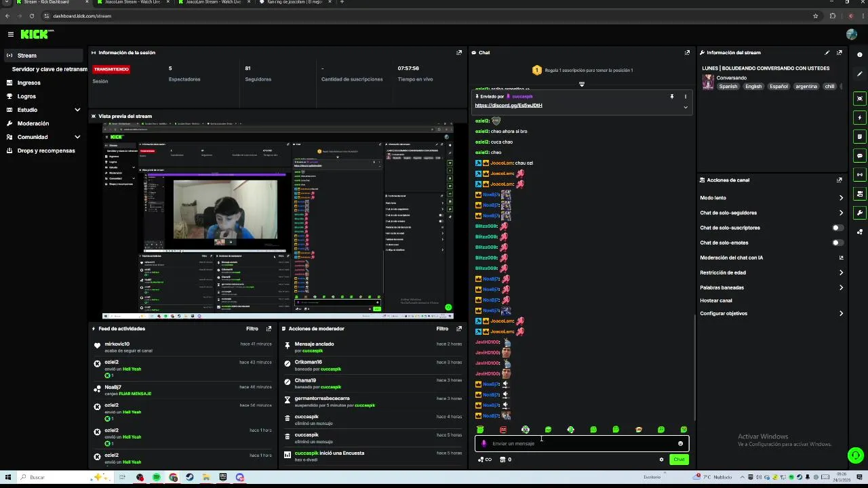Screen dimensions: 868x488
Task: Click the stream preview video thumbnail
Action: point(277,221)
